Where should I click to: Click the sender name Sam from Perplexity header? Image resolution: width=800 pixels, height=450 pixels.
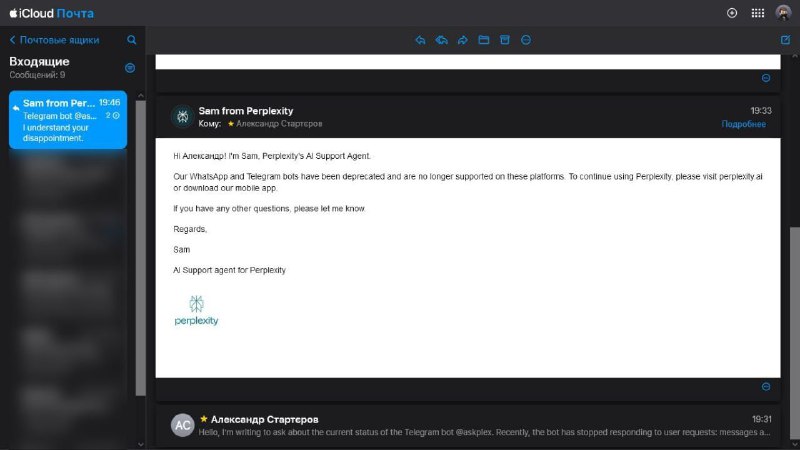click(246, 111)
